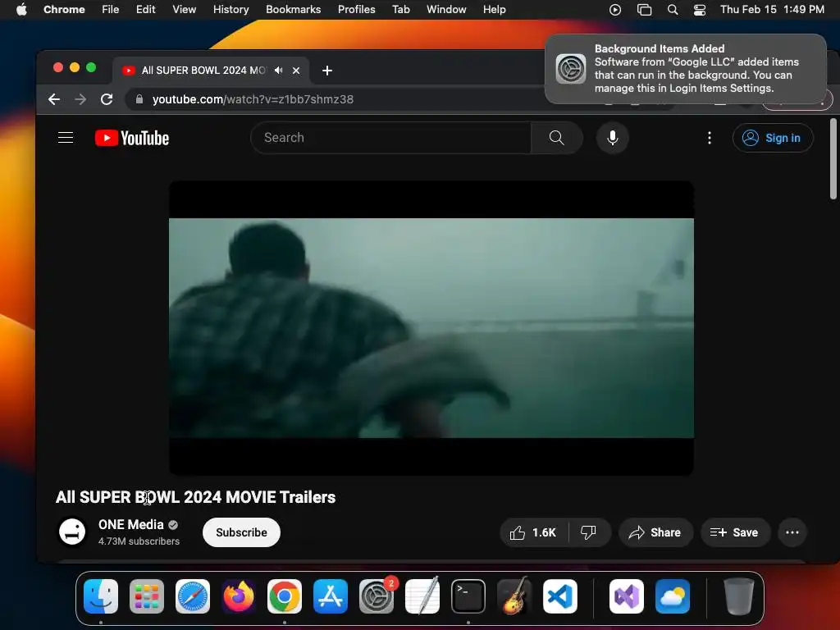View site info via the lock icon
The height and width of the screenshot is (630, 840).
pos(139,99)
